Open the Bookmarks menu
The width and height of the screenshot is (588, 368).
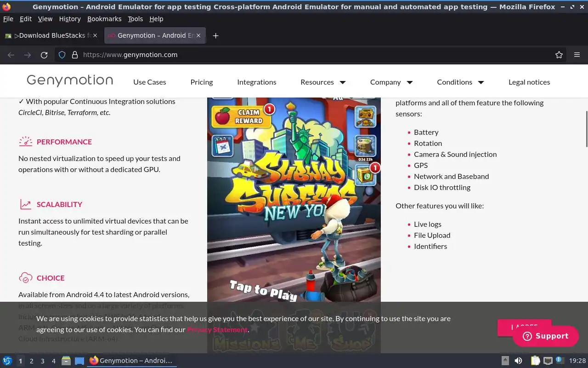[x=104, y=19]
